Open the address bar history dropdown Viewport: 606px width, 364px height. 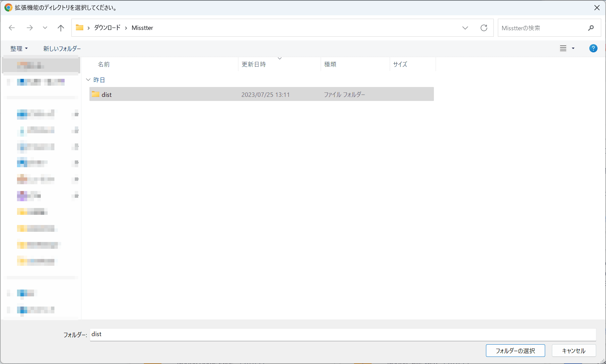coord(465,28)
